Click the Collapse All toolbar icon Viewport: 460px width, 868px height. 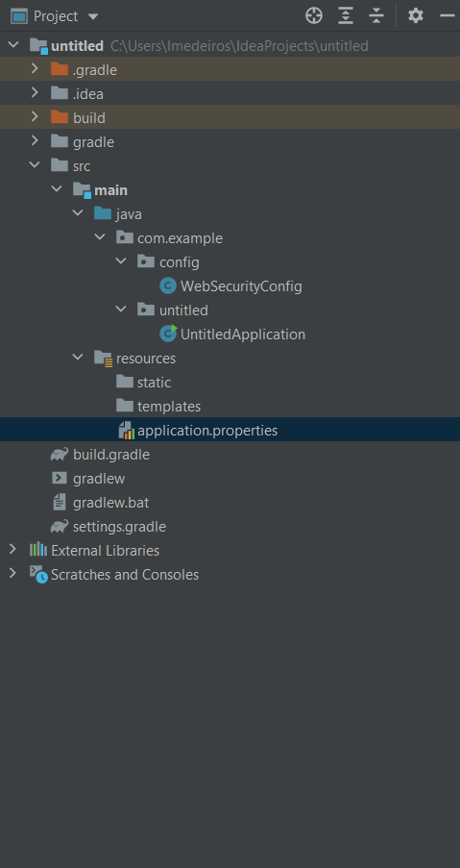(376, 16)
